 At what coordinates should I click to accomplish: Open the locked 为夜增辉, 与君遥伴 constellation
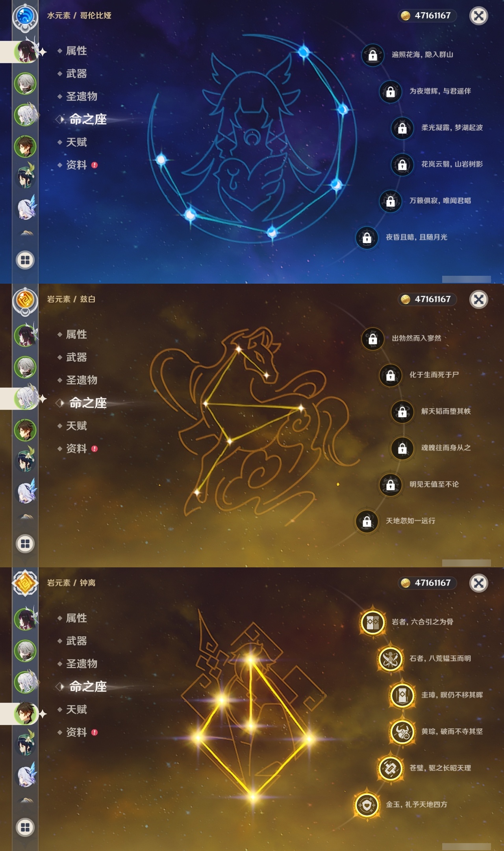click(390, 92)
